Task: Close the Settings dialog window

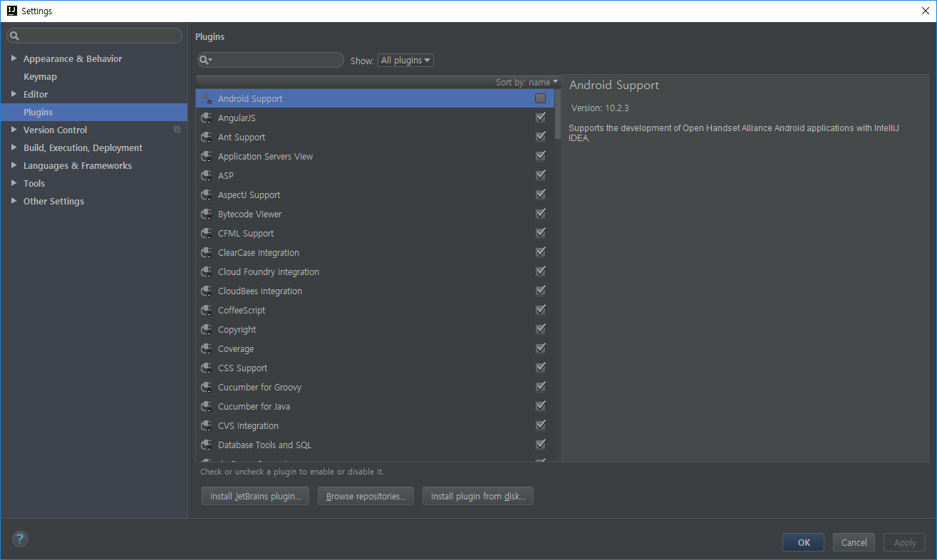Action: point(925,11)
